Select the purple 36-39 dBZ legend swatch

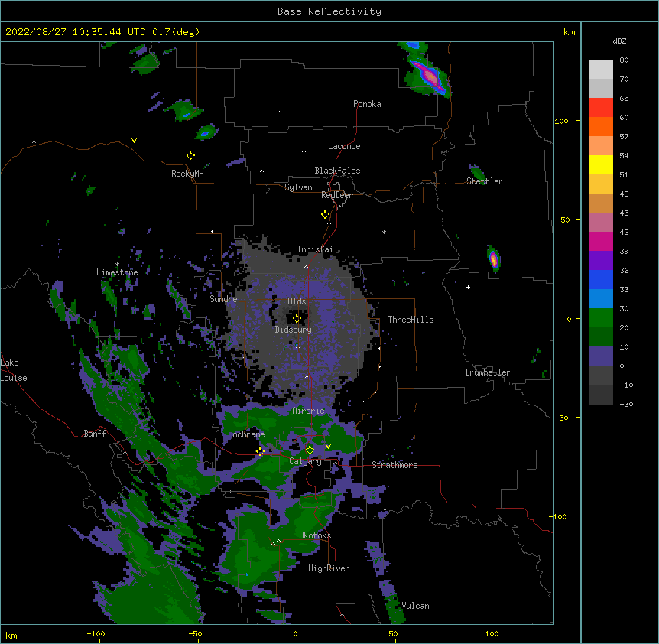[601, 261]
